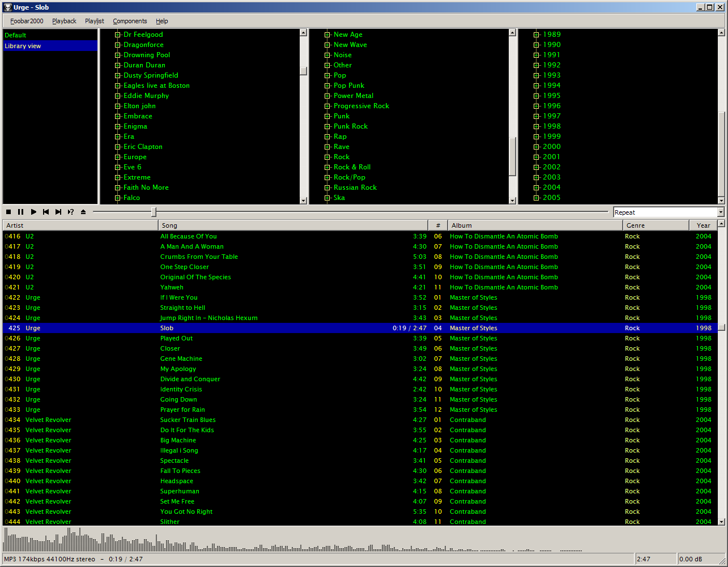Pause the current track

coord(21,212)
